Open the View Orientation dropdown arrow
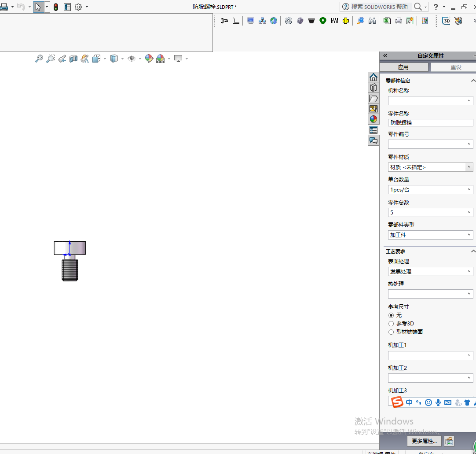This screenshot has width=476, height=454. point(105,59)
